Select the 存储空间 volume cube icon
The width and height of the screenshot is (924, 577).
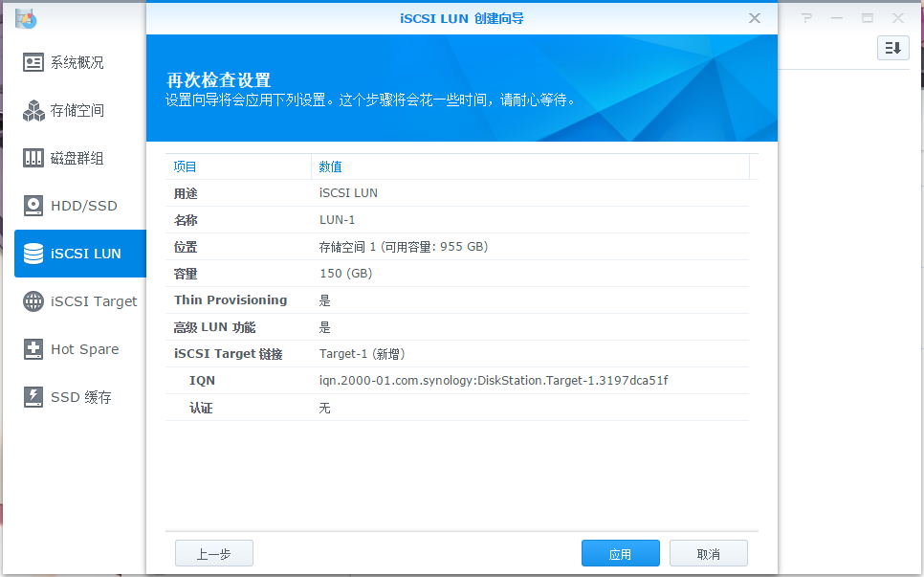point(34,111)
